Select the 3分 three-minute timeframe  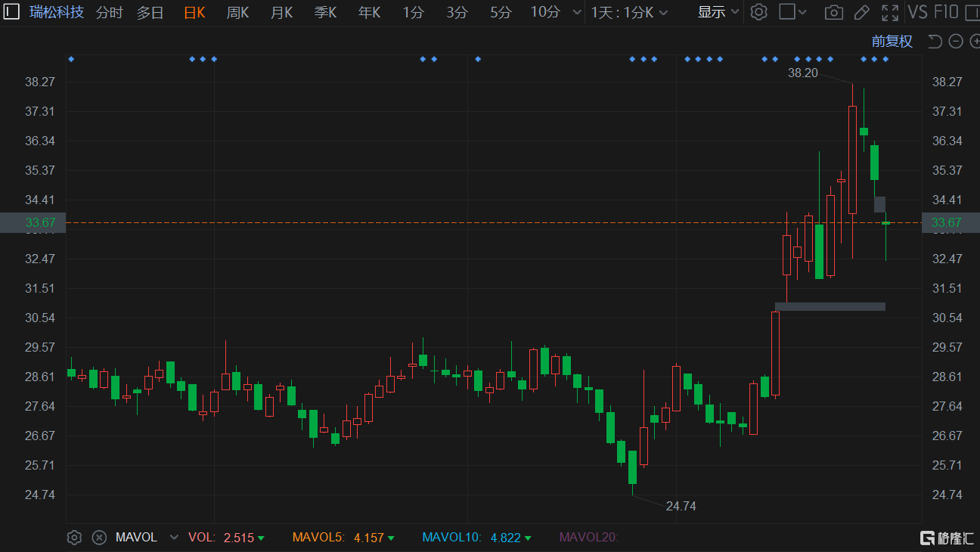point(457,13)
